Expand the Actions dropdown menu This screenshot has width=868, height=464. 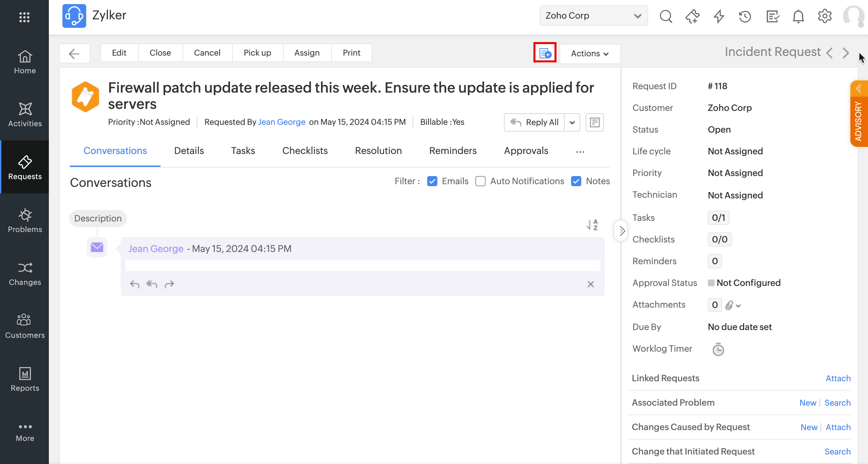(x=590, y=54)
